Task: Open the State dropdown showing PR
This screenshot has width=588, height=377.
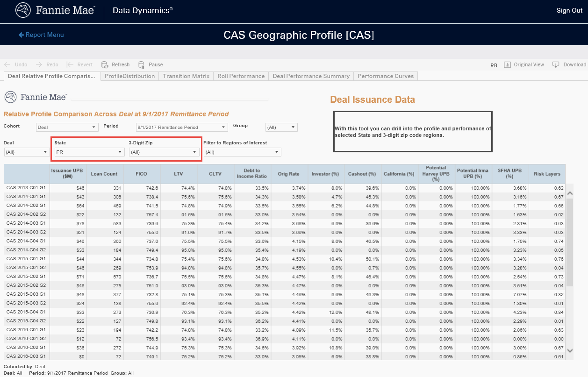Action: click(89, 152)
